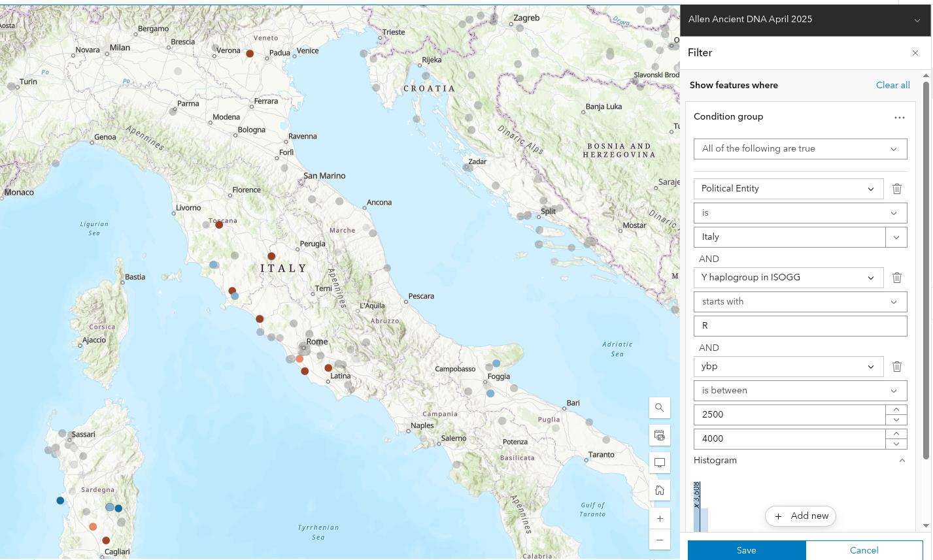Click the red sample point just north of Cagliari

(106, 540)
